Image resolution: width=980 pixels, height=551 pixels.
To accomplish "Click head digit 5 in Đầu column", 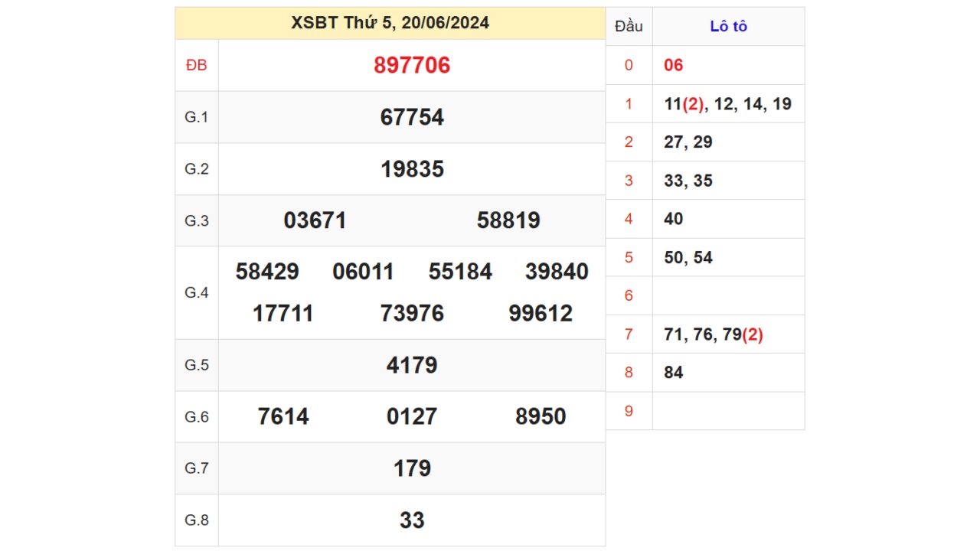I will (629, 258).
